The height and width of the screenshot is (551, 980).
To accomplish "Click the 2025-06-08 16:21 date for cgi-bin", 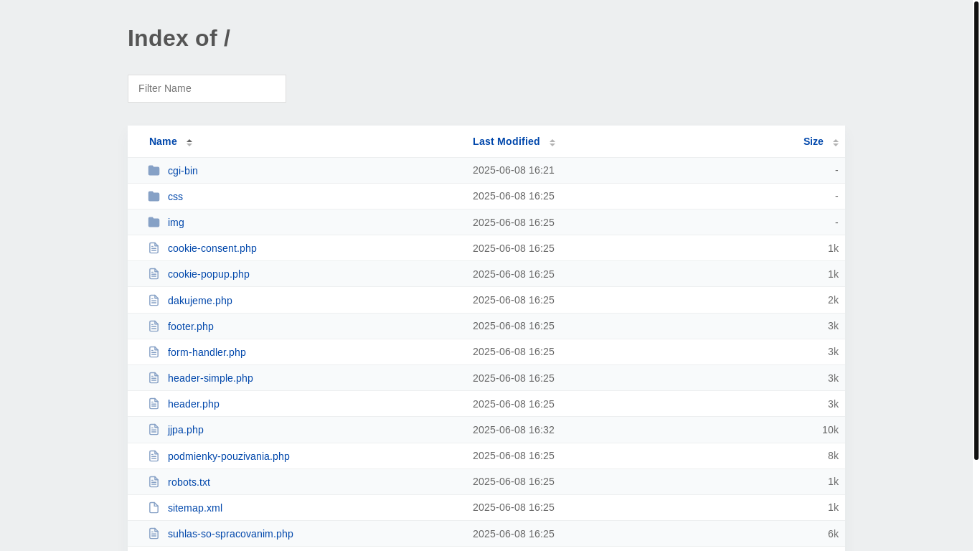I will (x=514, y=170).
